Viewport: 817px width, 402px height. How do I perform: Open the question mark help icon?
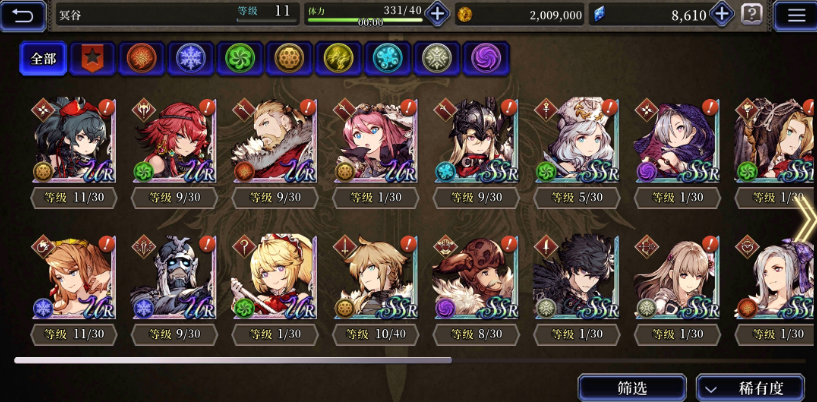click(x=752, y=15)
